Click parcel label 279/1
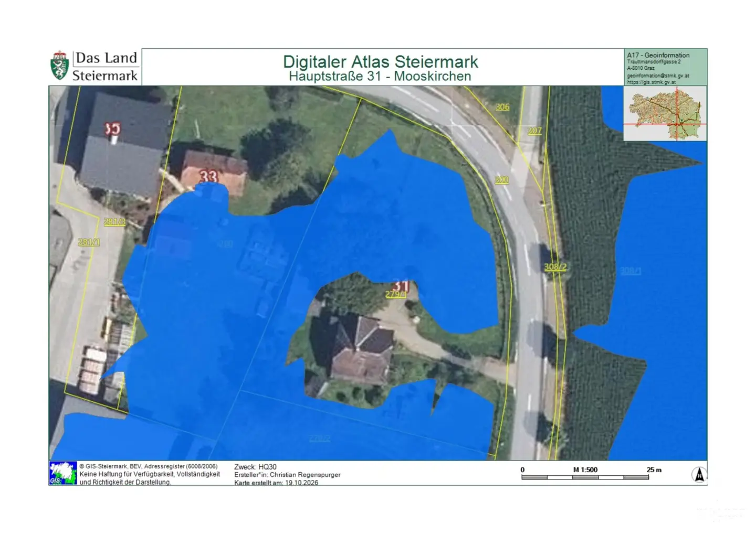This screenshot has width=756, height=534. [396, 294]
